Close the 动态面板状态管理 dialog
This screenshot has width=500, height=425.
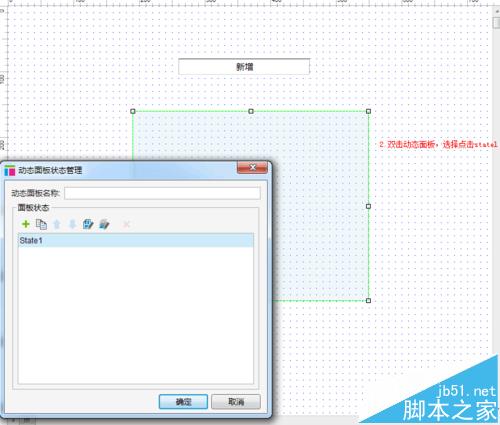pyautogui.click(x=252, y=167)
